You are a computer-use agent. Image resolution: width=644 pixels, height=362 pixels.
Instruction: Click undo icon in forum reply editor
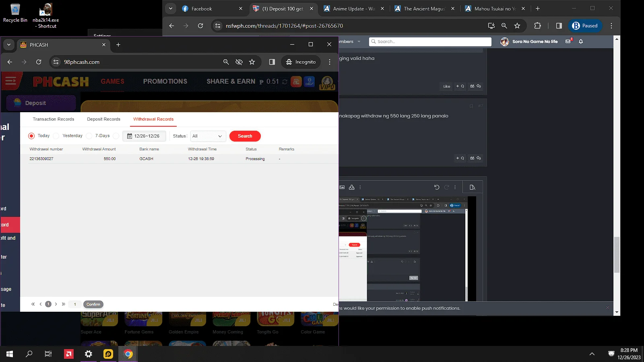coord(437,187)
